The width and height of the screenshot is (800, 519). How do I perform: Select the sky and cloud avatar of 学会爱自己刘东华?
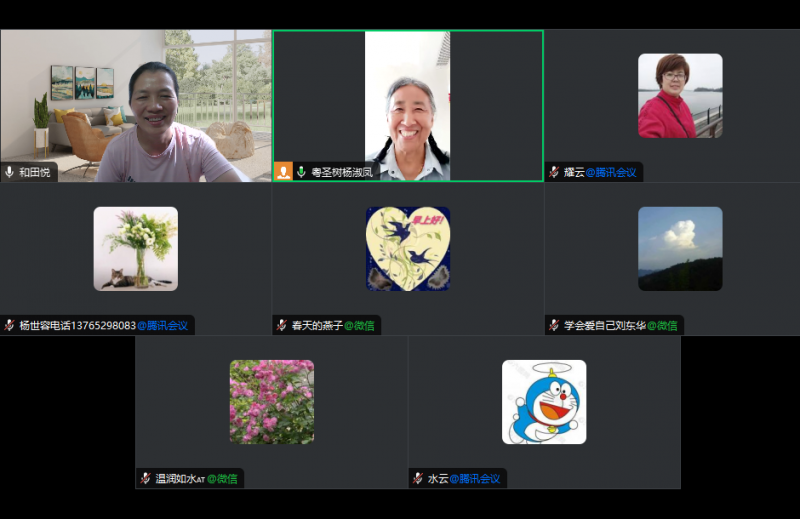[680, 248]
